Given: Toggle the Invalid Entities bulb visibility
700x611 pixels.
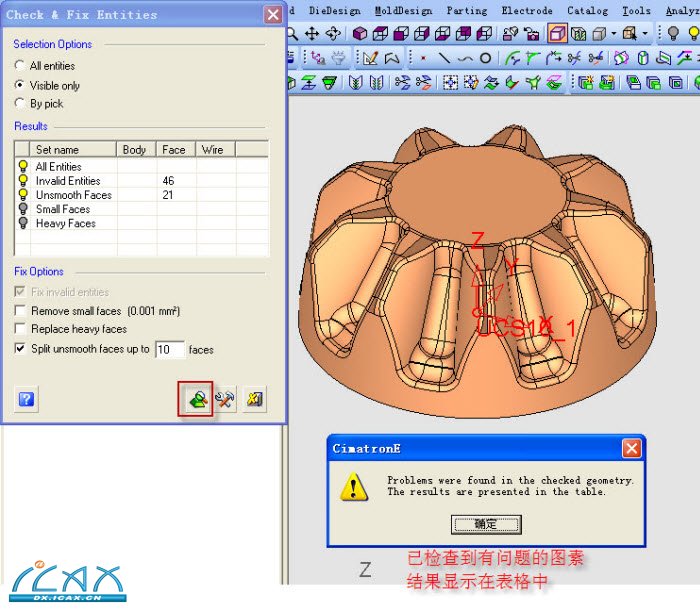Looking at the screenshot, I should point(23,180).
